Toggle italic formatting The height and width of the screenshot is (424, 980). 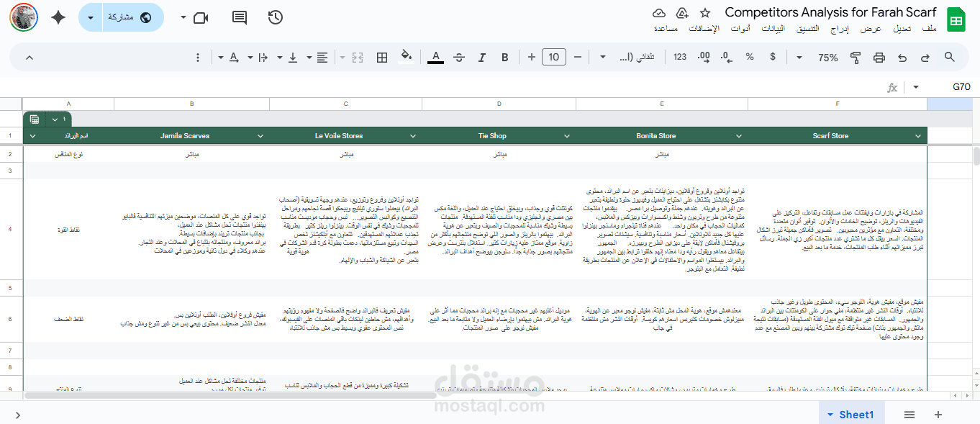482,58
